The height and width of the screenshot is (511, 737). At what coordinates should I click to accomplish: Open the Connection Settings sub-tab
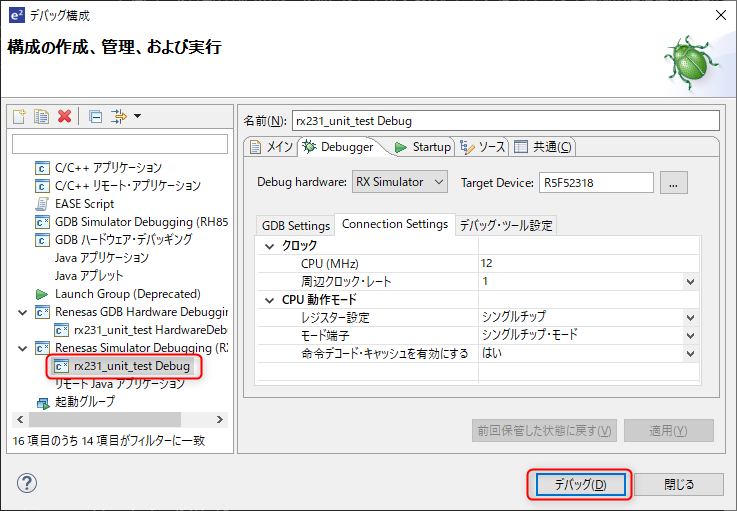coord(395,224)
